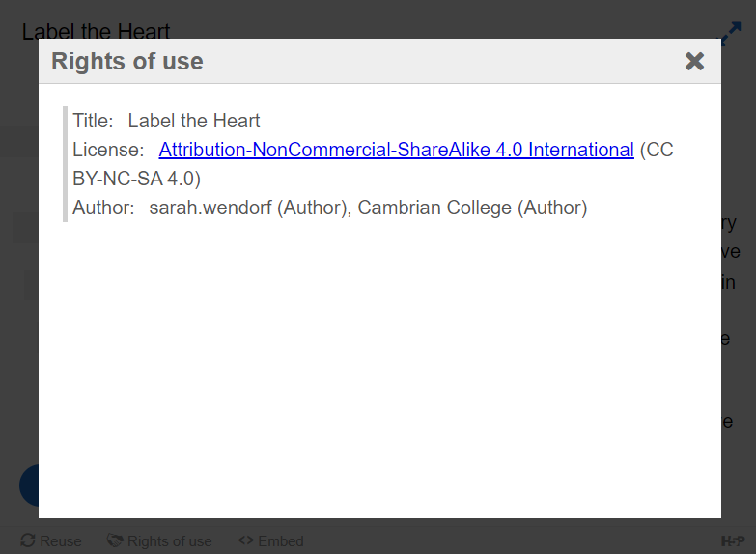756x554 pixels.
Task: Click the License: field label
Action: pos(108,151)
